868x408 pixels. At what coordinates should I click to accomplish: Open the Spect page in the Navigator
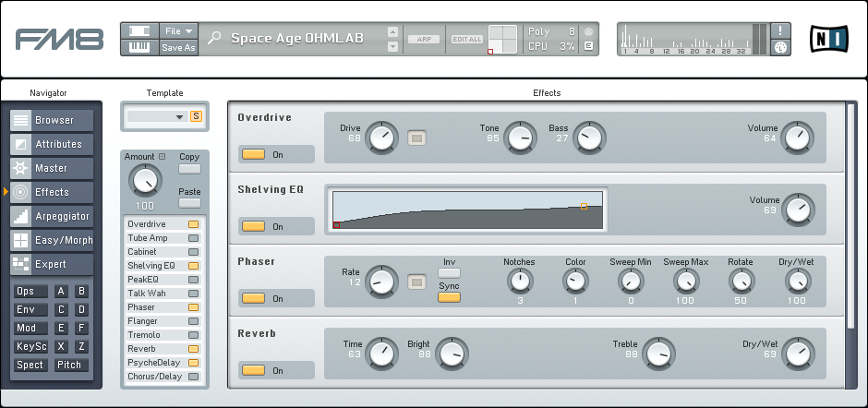(x=31, y=365)
